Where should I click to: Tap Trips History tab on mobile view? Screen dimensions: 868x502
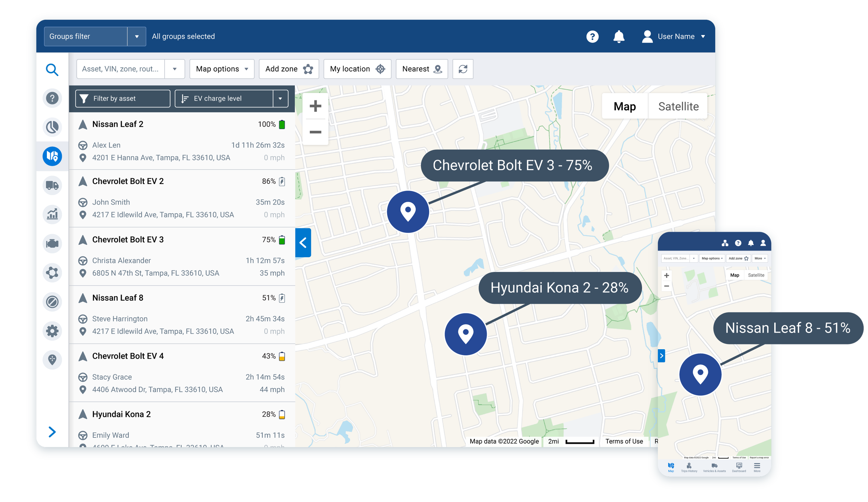pyautogui.click(x=689, y=467)
